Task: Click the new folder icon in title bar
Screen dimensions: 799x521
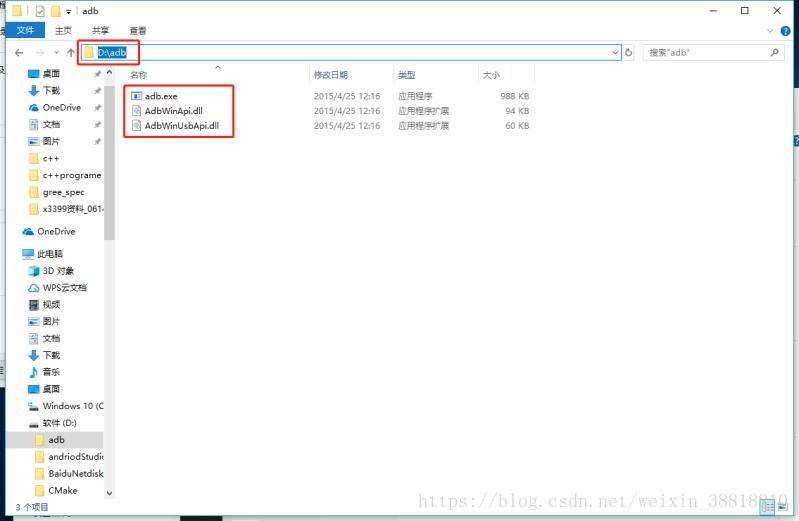Action: (56, 11)
